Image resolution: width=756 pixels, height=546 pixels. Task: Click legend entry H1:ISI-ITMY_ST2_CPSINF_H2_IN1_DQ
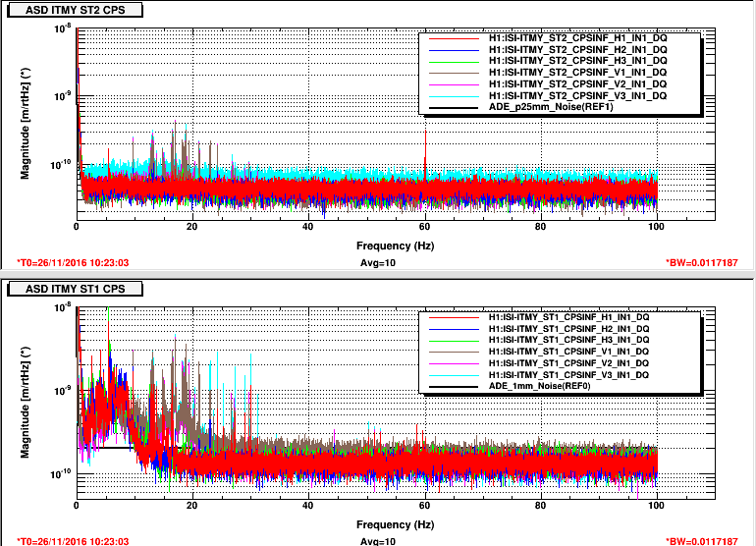point(577,49)
